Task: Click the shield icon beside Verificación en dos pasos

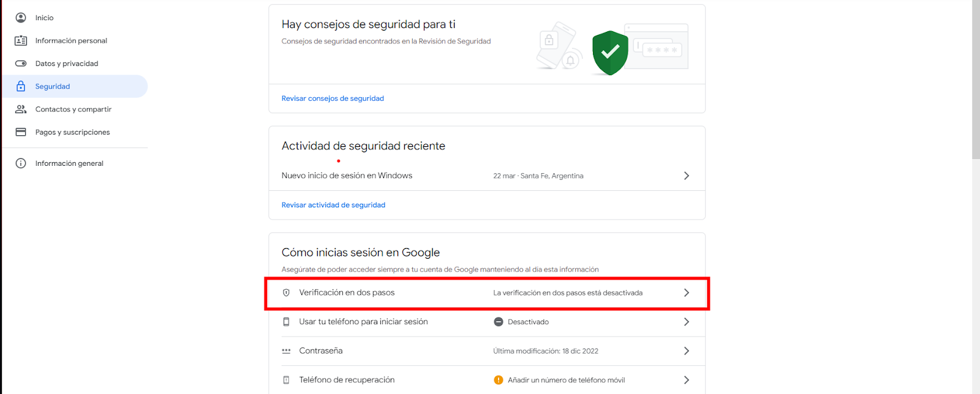Action: click(x=286, y=293)
